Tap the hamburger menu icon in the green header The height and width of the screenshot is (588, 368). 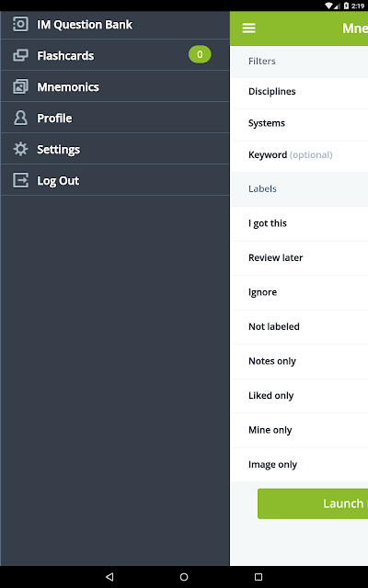coord(248,28)
